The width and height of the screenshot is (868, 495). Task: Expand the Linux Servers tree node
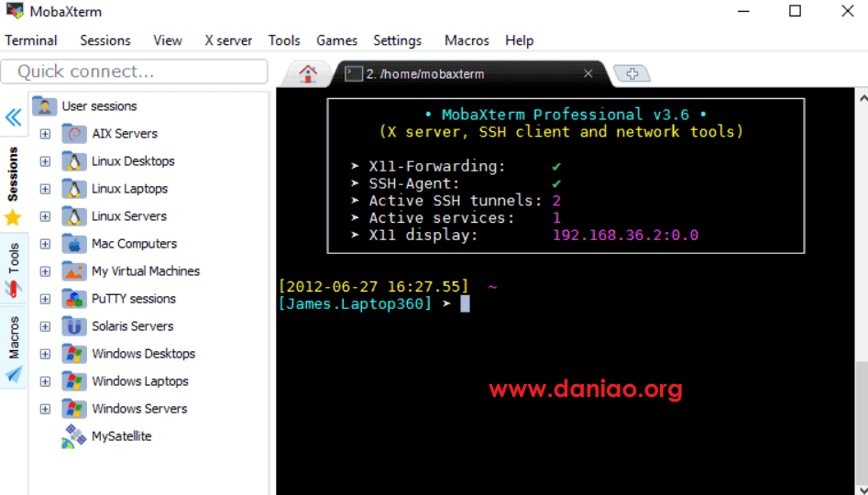(x=45, y=216)
